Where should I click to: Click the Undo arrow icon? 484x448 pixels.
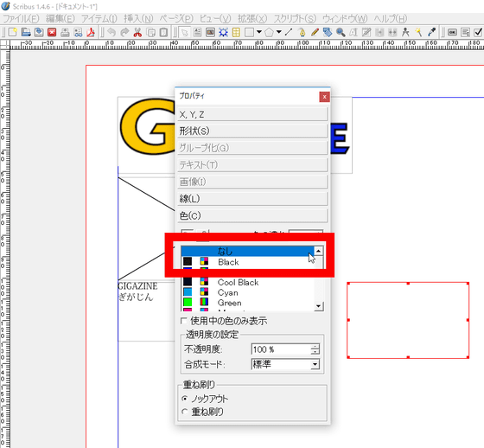(111, 32)
